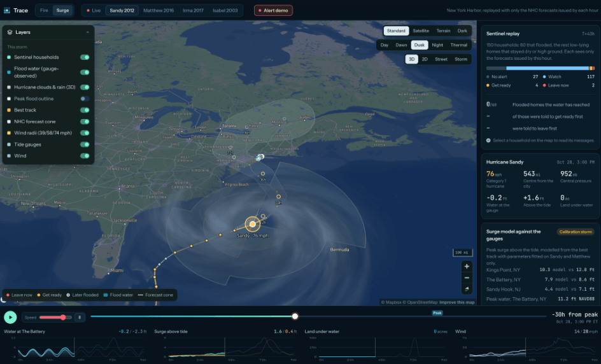The height and width of the screenshot is (364, 601).
Task: Click the Trace app logo icon
Action: tap(7, 10)
